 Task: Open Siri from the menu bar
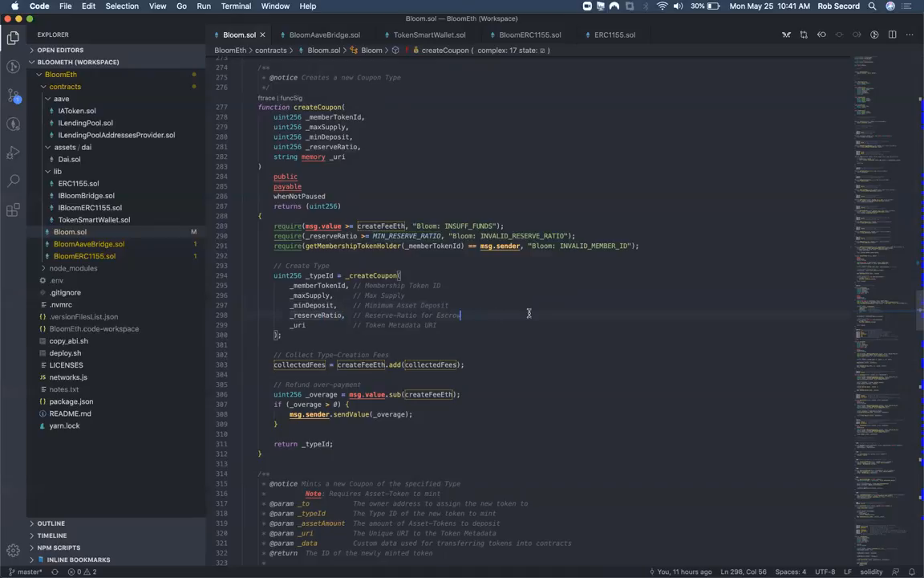[890, 6]
